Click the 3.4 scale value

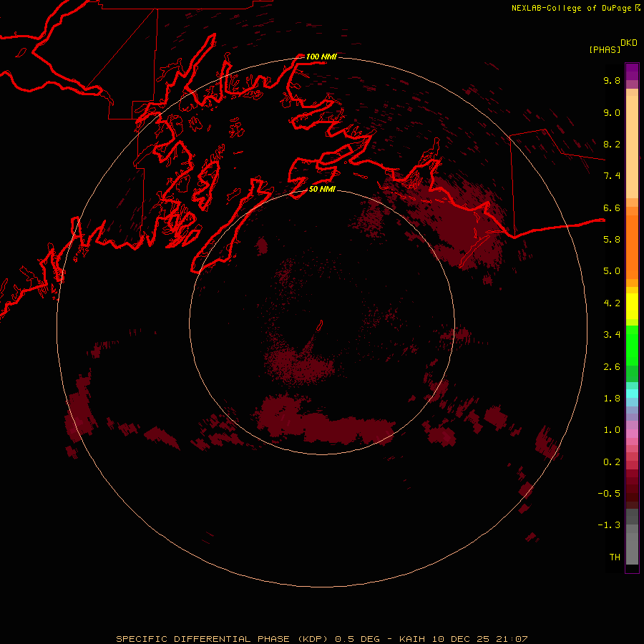(612, 335)
